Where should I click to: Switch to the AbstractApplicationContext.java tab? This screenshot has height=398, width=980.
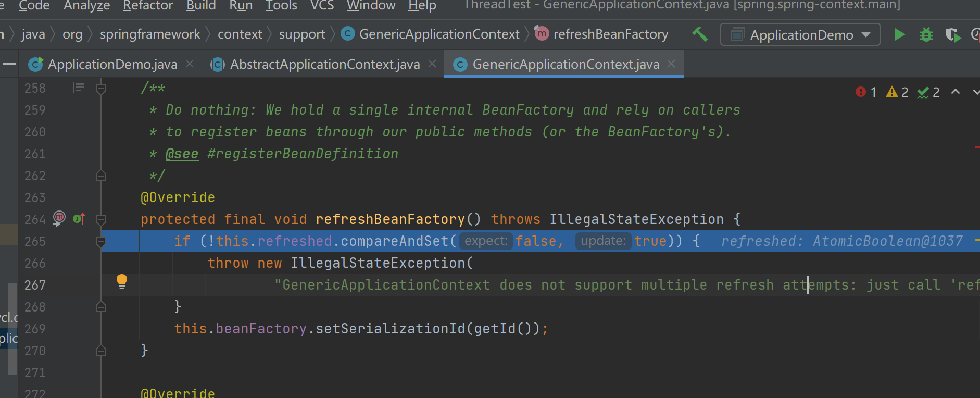325,64
